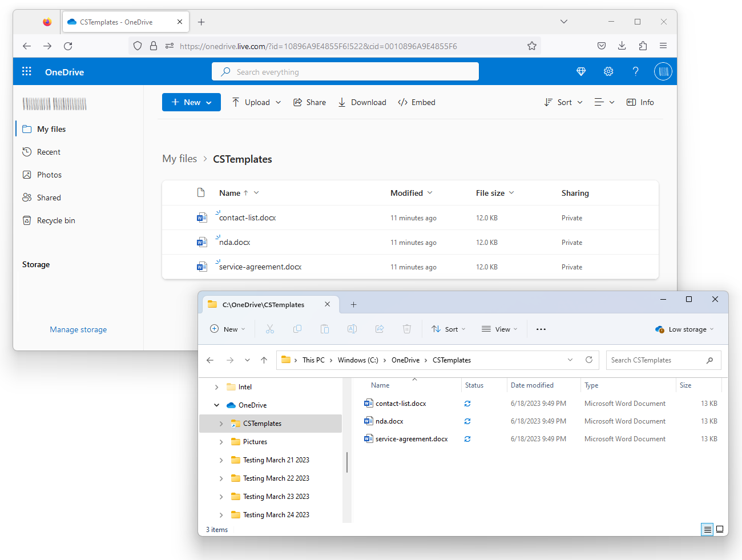Collapse the OneDrive tree node in Explorer
The height and width of the screenshot is (560, 742).
[217, 405]
